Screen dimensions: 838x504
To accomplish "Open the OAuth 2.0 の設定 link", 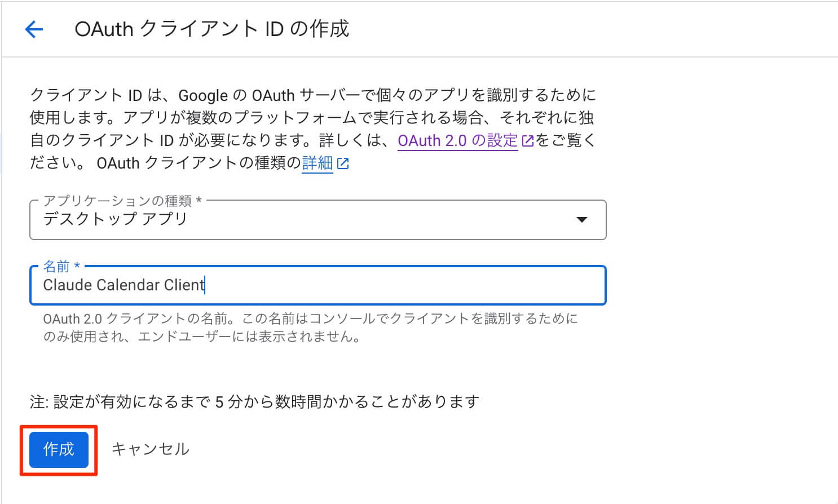I will point(457,140).
